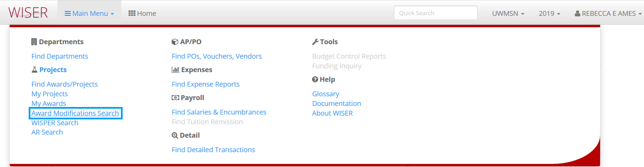The width and height of the screenshot is (644, 167).
Task: Expand the UWMSN campus dropdown
Action: [508, 13]
